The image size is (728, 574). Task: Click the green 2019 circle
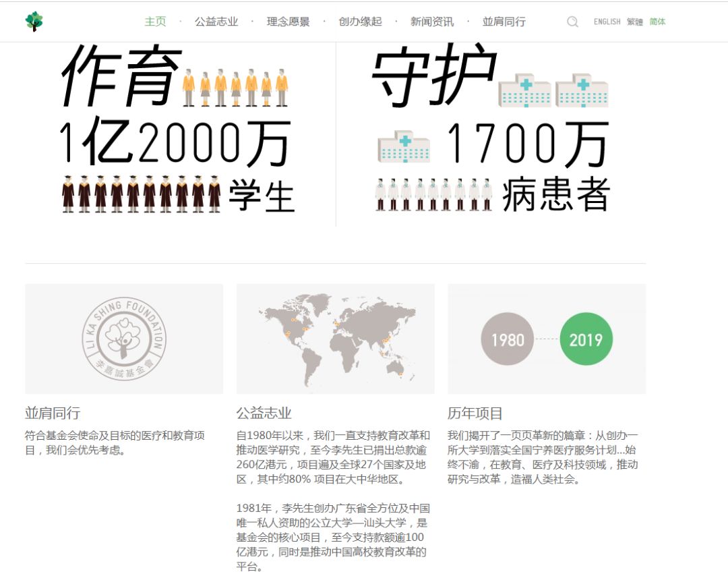585,339
